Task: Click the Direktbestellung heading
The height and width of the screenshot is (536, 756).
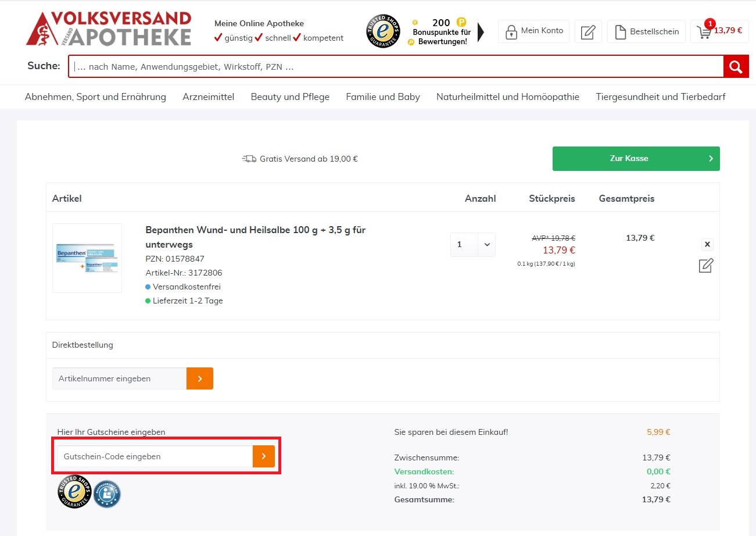Action: tap(83, 345)
